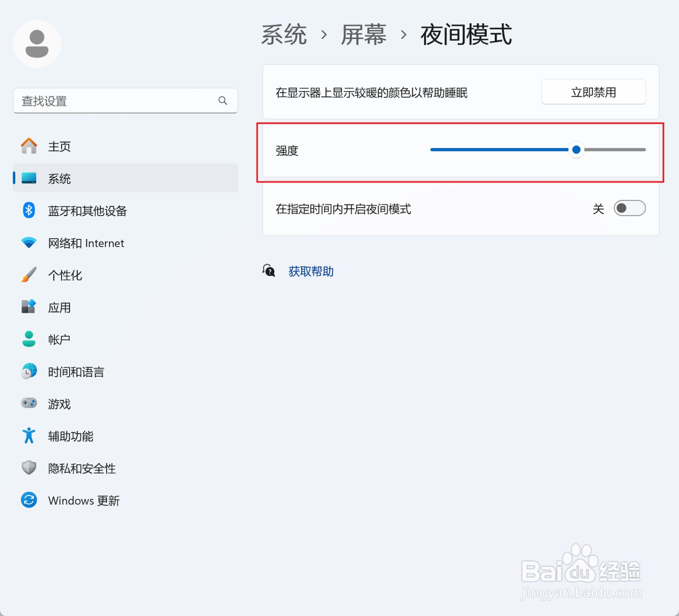Open 屏幕 from breadcrumb trail
This screenshot has width=679, height=616.
point(363,34)
